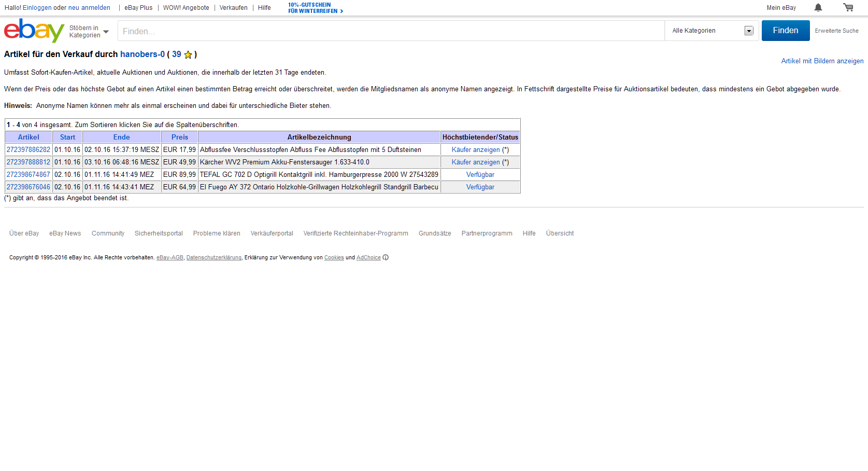This screenshot has height=471, width=868.
Task: Open Über eBay footer link
Action: (24, 233)
